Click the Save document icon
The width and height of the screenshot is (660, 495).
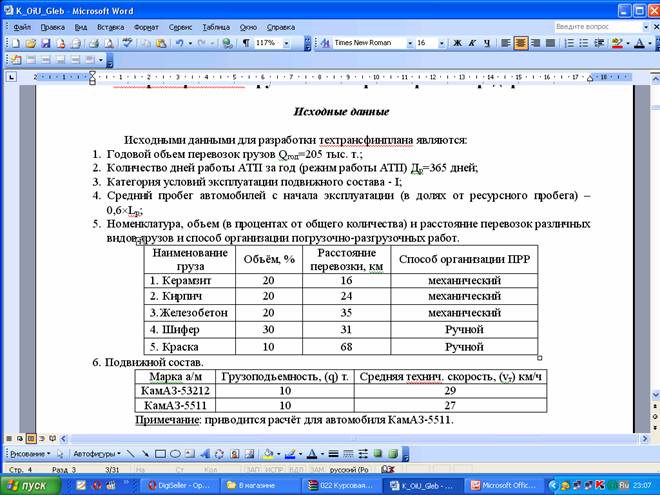[x=45, y=44]
